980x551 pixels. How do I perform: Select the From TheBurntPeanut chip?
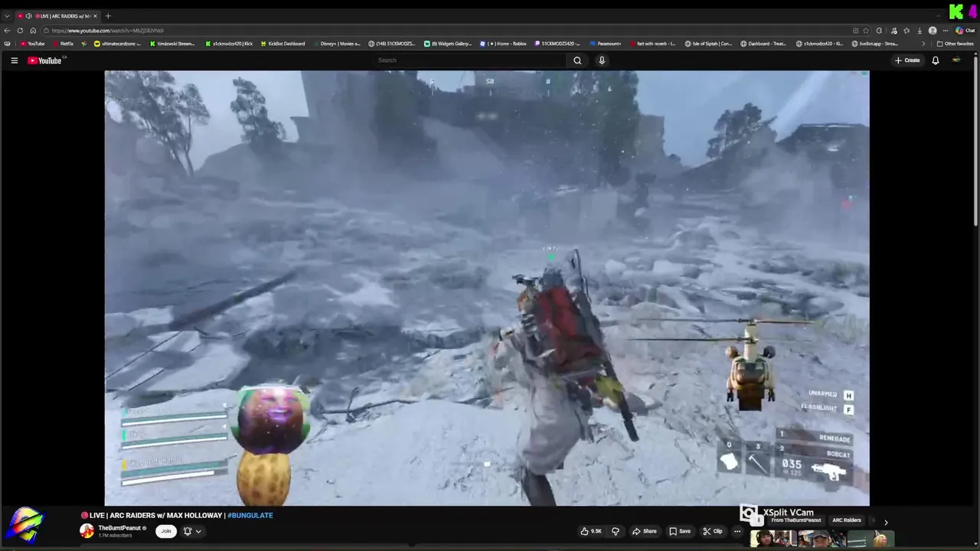pyautogui.click(x=796, y=520)
